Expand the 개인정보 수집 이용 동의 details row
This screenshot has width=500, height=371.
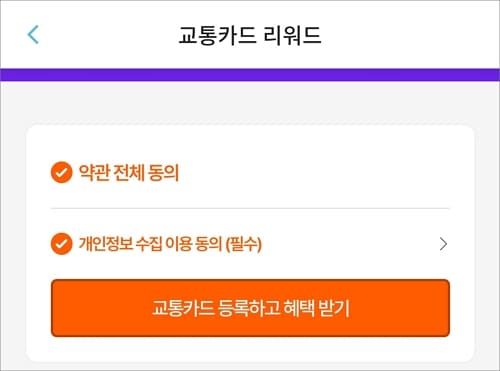tap(250, 244)
